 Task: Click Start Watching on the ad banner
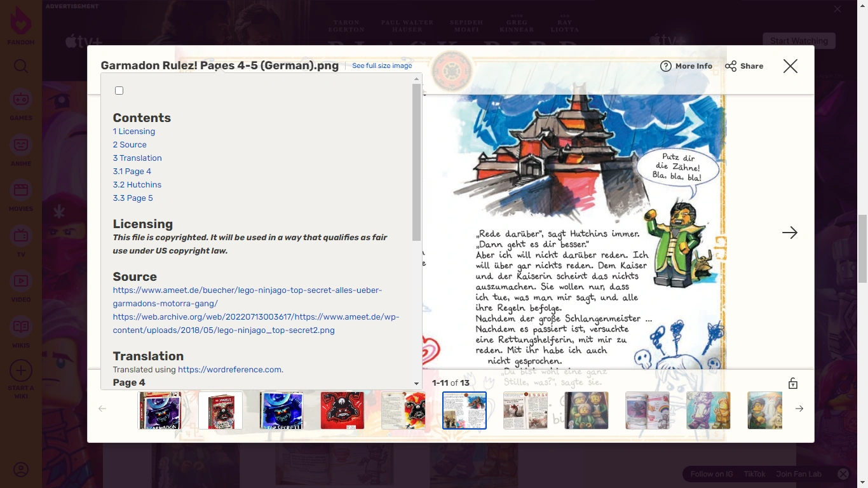coord(799,41)
